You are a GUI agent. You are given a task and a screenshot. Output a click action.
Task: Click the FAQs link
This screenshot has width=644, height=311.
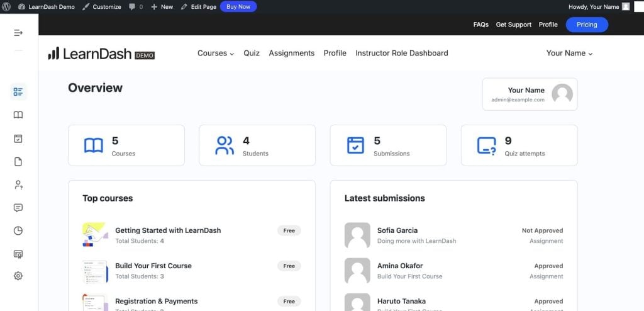tap(480, 25)
